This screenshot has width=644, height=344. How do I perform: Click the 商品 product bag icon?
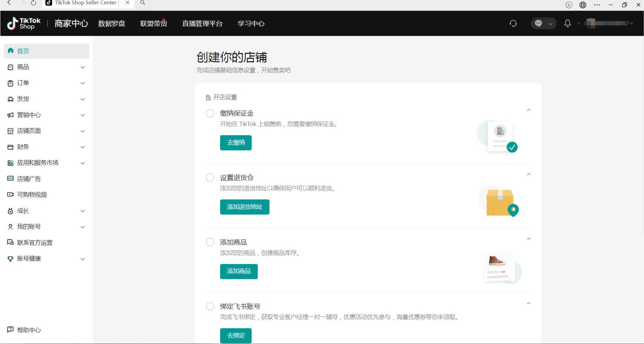11,67
